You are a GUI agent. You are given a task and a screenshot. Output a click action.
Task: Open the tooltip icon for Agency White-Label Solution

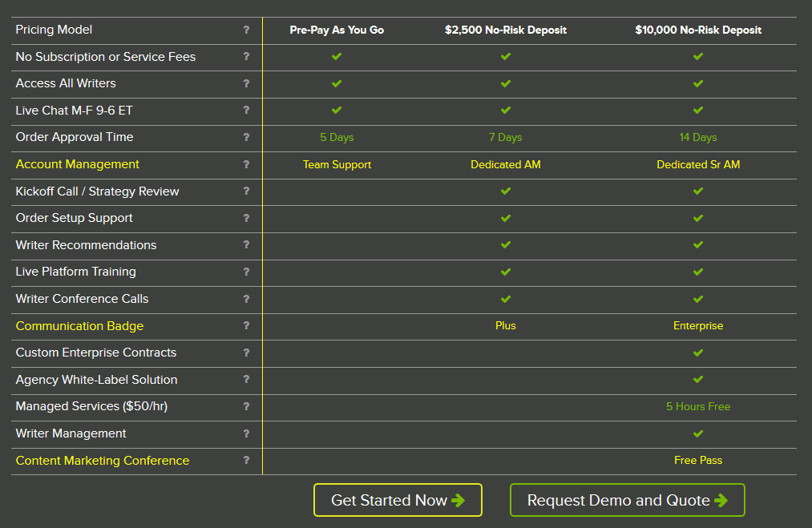click(x=246, y=380)
